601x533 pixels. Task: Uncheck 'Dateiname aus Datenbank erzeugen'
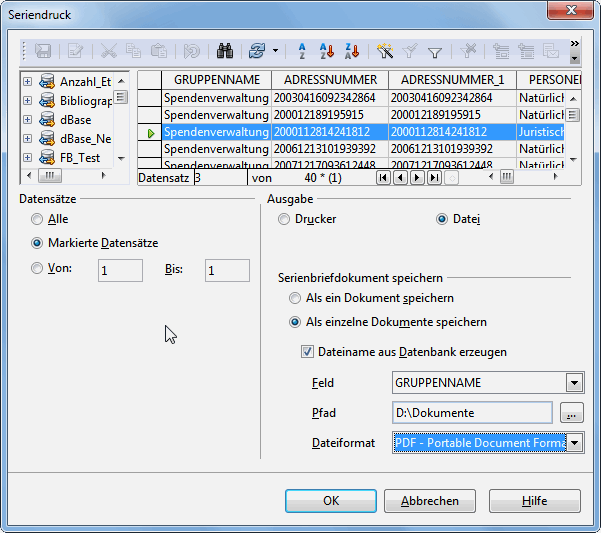(309, 352)
